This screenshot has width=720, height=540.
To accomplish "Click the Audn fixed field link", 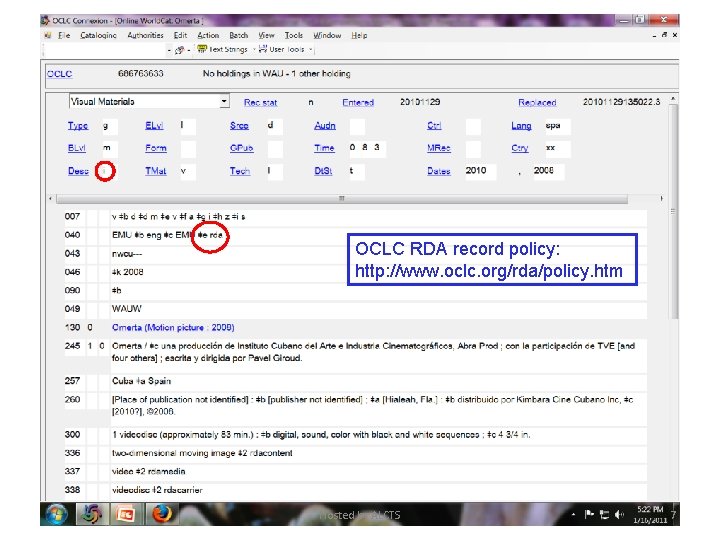I will click(x=325, y=126).
